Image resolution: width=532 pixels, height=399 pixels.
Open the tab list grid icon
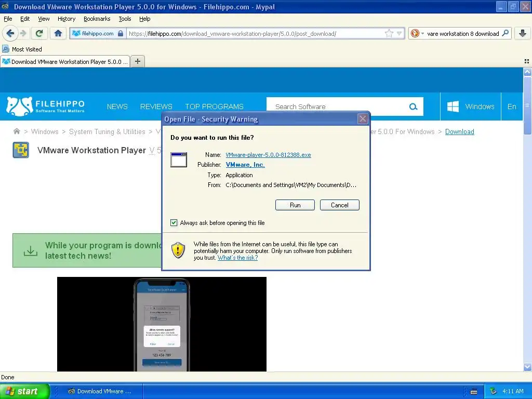(x=527, y=61)
